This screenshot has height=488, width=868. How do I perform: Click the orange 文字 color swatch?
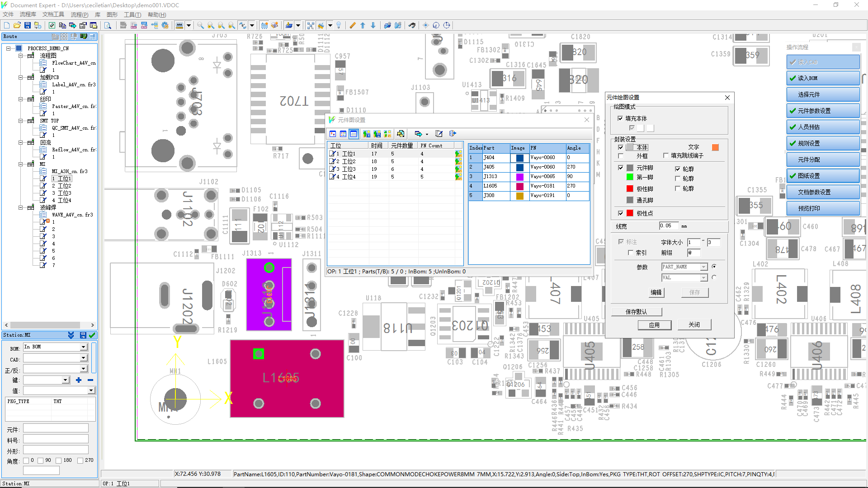pyautogui.click(x=715, y=147)
